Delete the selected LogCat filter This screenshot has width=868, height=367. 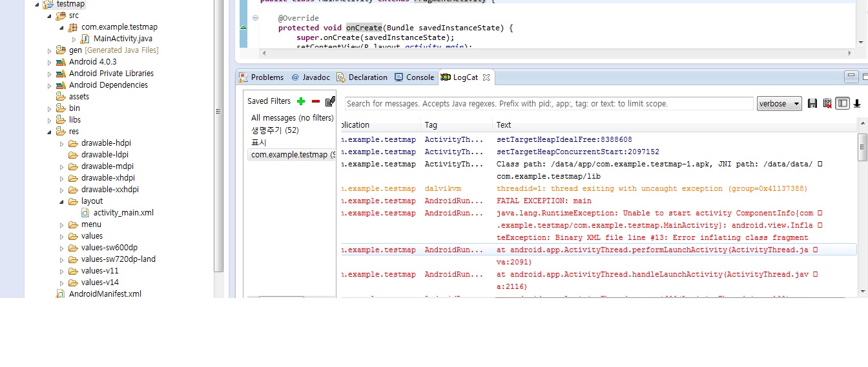point(316,101)
